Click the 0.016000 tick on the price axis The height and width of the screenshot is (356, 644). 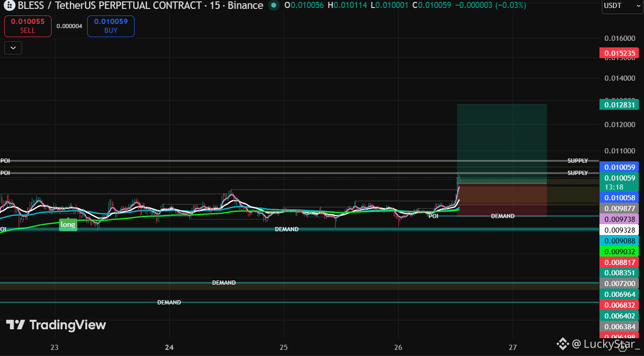click(619, 38)
